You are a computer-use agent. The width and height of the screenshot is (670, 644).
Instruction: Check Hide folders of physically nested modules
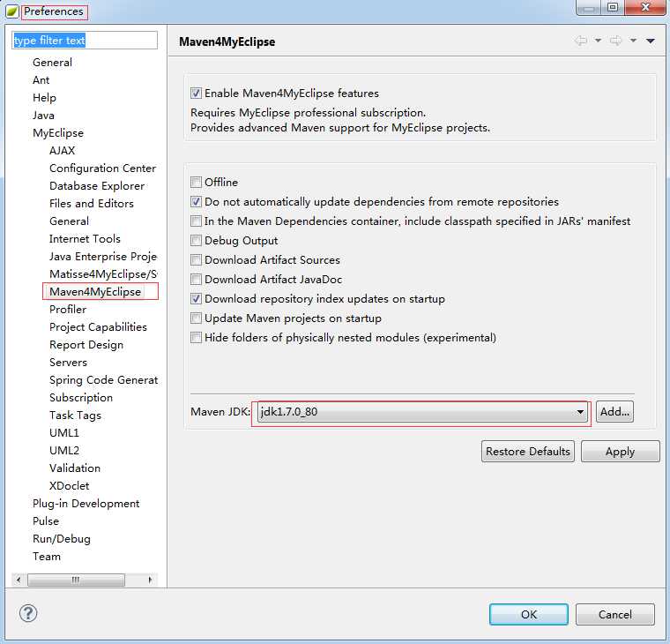click(196, 337)
